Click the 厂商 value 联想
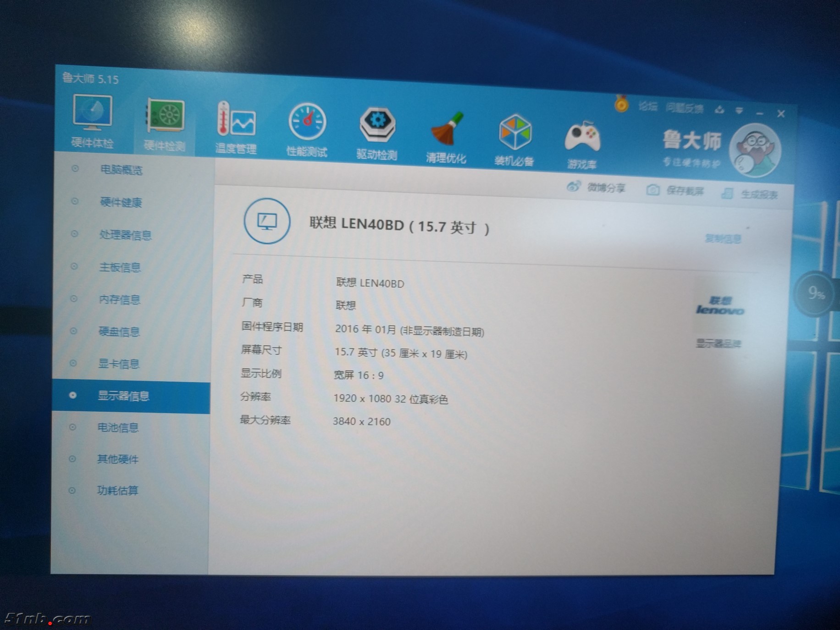Viewport: 840px width, 630px height. [x=346, y=305]
